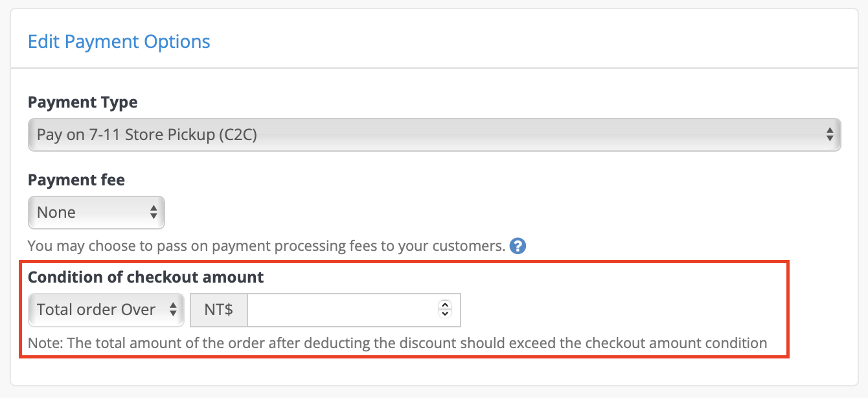Image resolution: width=868 pixels, height=398 pixels.
Task: Click the Payment fee label
Action: 76,180
